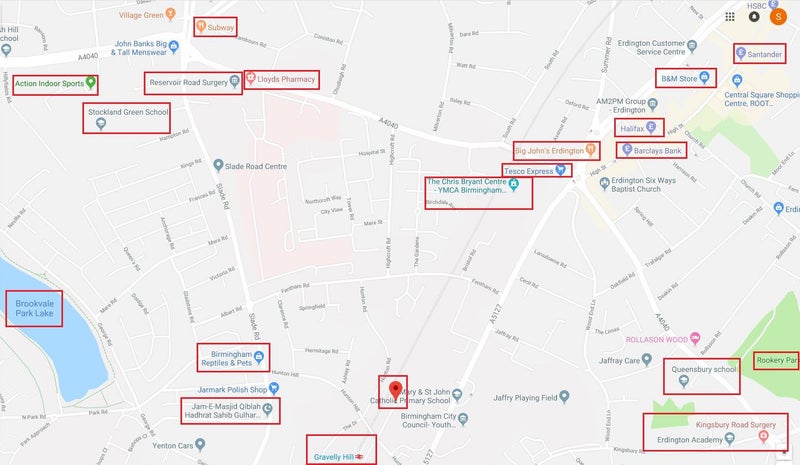800x465 pixels.
Task: Select the Queensbury school marker
Action: tap(684, 380)
